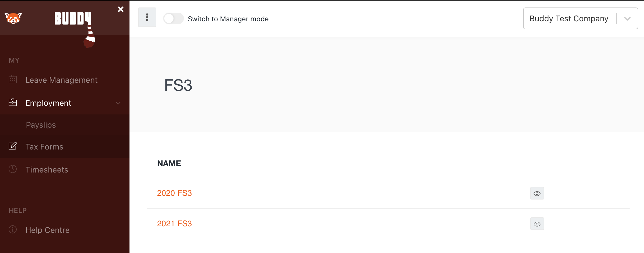Open the vertical kebab menu

tap(147, 17)
